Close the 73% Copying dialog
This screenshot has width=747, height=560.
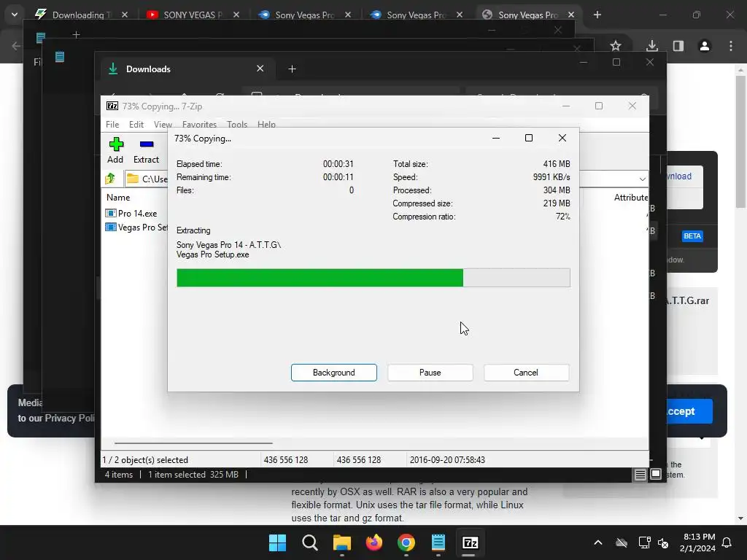[x=562, y=138]
